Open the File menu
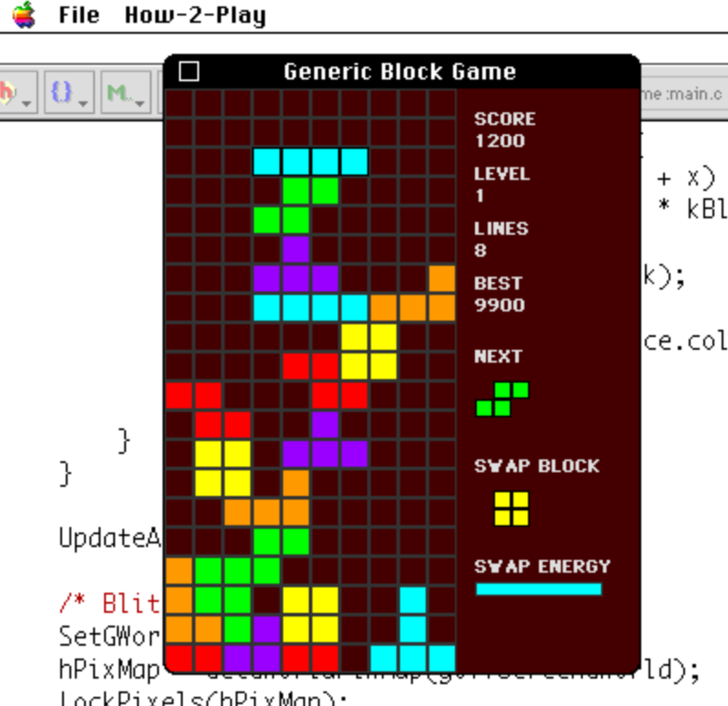This screenshot has height=706, width=728. [79, 16]
